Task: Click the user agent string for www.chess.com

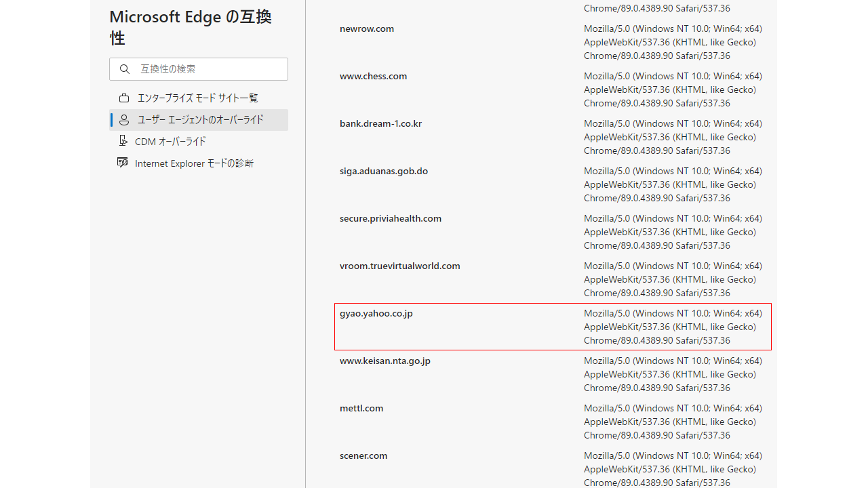Action: coord(673,89)
